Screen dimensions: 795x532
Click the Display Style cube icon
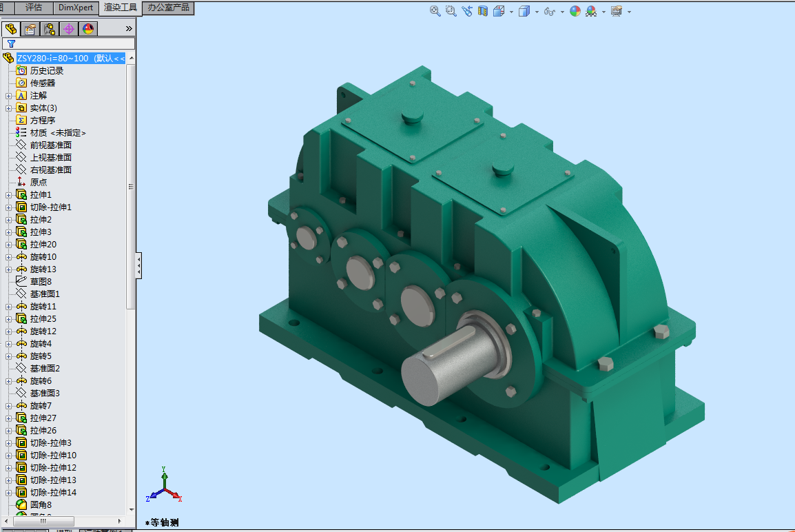click(524, 11)
